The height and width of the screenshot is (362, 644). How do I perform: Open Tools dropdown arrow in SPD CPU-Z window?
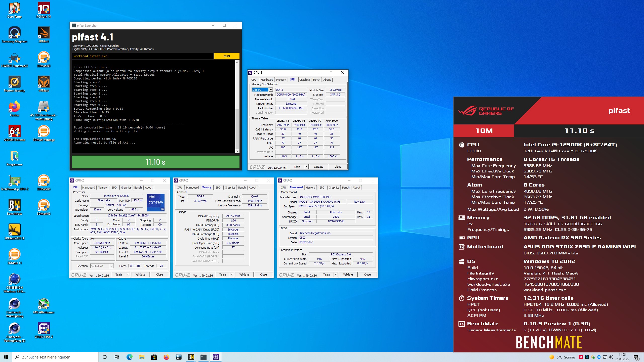[306, 167]
